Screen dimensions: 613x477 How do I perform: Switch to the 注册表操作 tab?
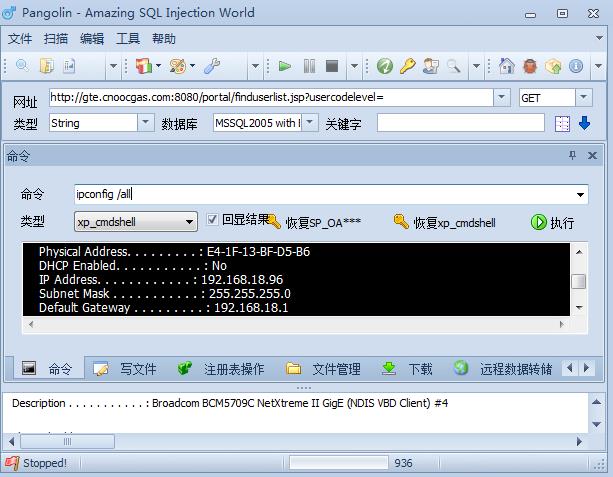click(x=220, y=368)
